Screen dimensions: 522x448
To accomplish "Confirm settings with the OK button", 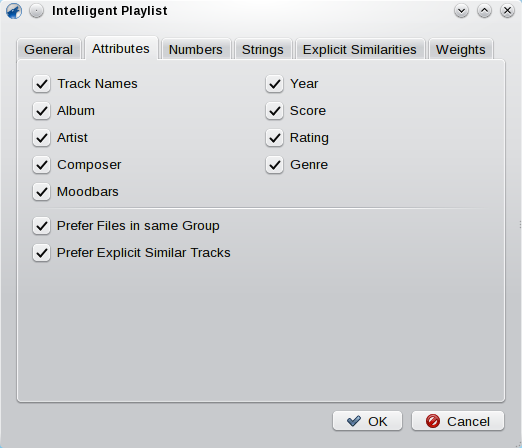I will point(367,421).
